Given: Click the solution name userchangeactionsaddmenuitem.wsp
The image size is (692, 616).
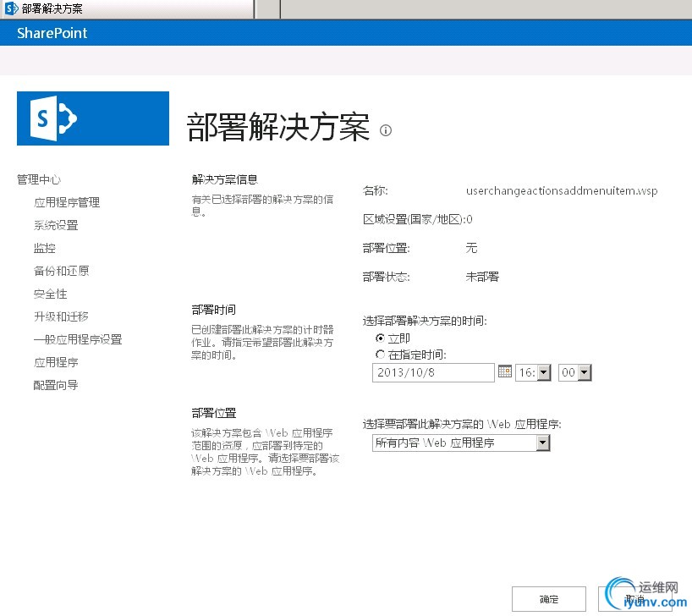Looking at the screenshot, I should [x=562, y=190].
